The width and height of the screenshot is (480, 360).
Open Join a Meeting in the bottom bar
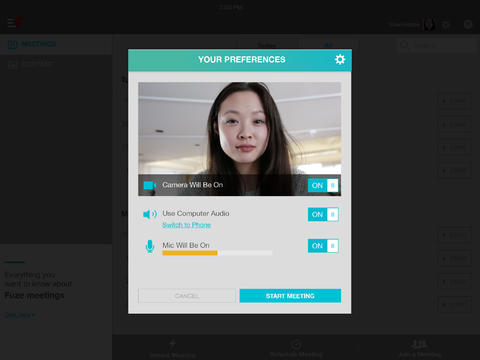pos(420,348)
